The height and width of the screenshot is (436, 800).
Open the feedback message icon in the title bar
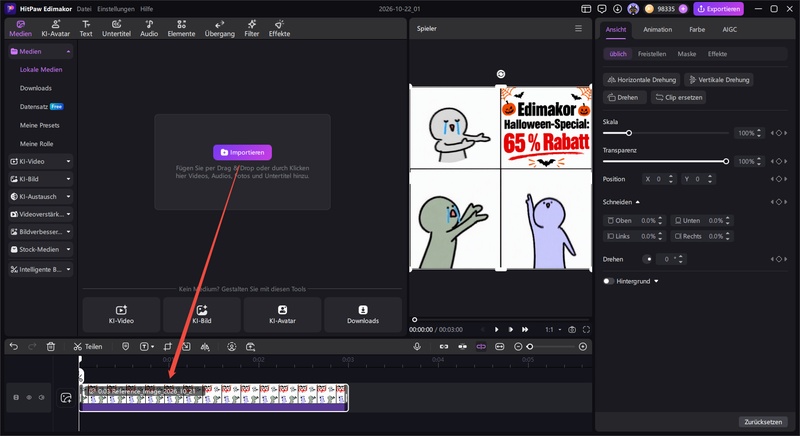602,9
